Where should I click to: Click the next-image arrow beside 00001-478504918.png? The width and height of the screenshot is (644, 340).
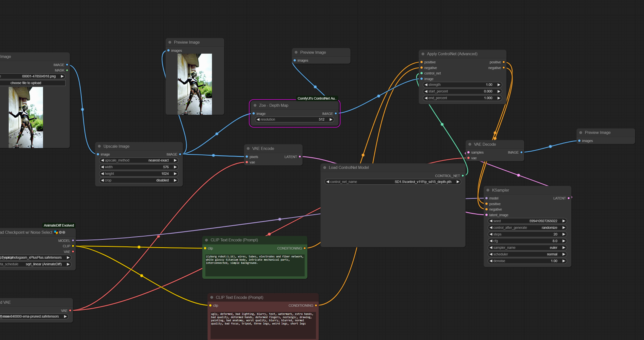(62, 76)
